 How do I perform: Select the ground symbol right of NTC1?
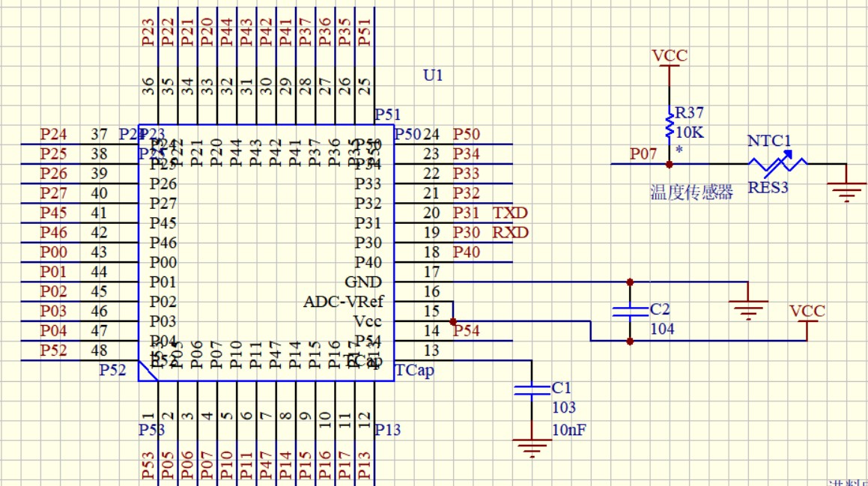[x=847, y=191]
